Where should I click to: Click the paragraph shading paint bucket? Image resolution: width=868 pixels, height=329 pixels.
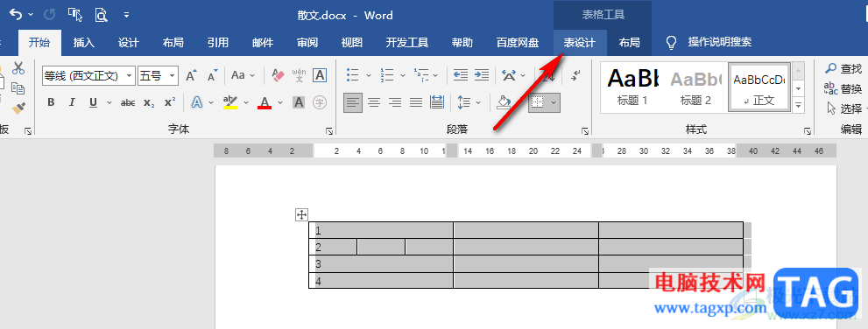coord(504,102)
